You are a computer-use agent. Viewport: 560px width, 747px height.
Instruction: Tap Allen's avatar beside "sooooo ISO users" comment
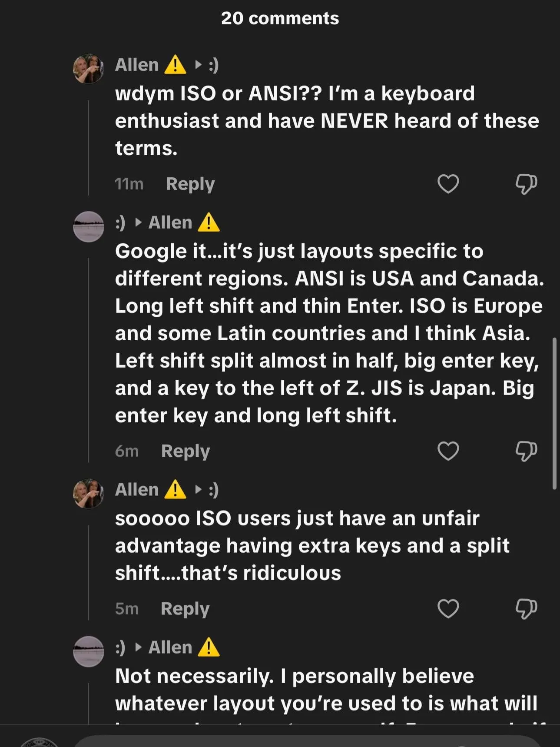[x=89, y=494]
